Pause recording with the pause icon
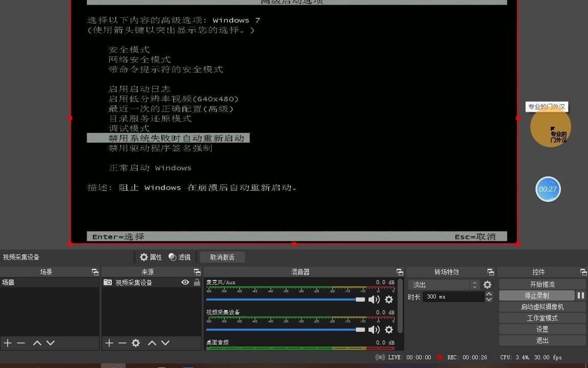 point(581,295)
